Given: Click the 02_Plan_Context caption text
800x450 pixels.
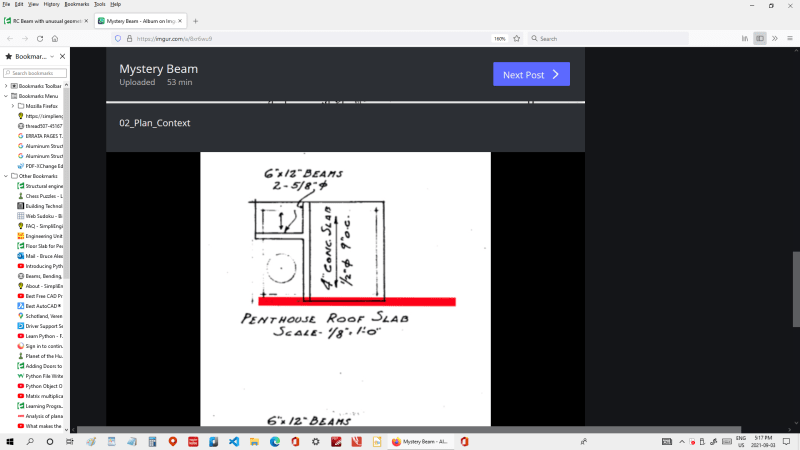Looking at the screenshot, I should (x=155, y=123).
